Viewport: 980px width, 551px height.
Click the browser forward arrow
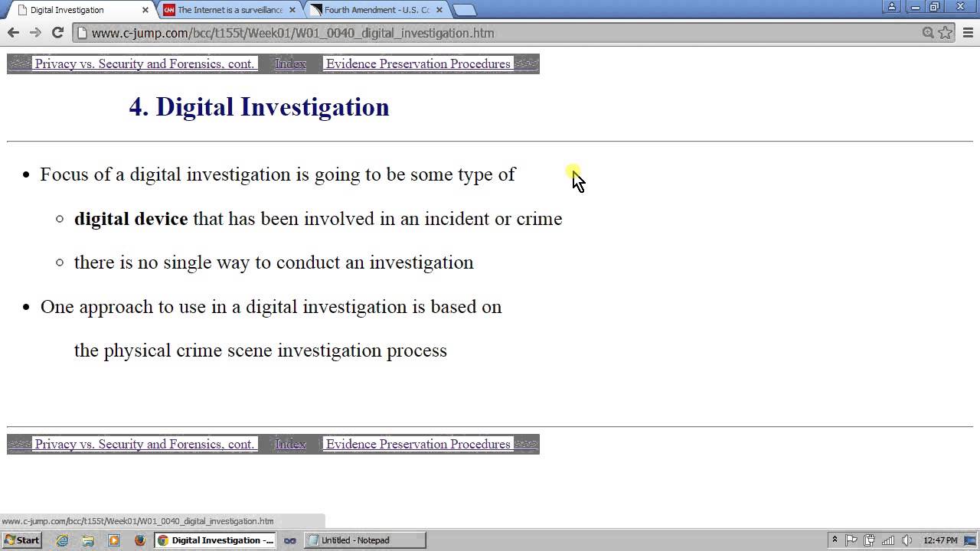(x=35, y=32)
